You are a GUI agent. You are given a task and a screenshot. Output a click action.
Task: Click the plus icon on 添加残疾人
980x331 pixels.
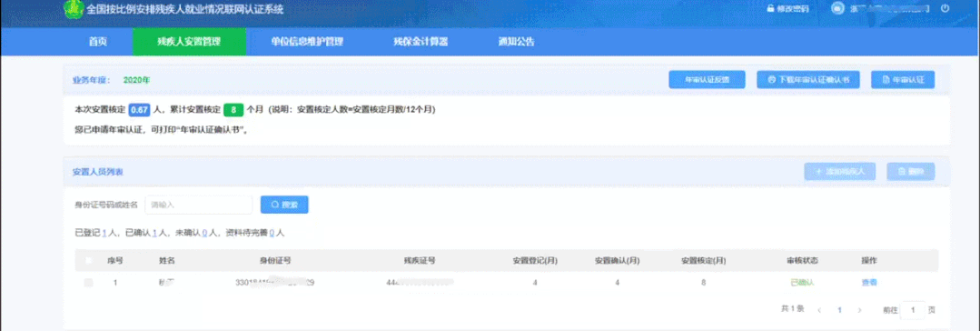pos(818,172)
